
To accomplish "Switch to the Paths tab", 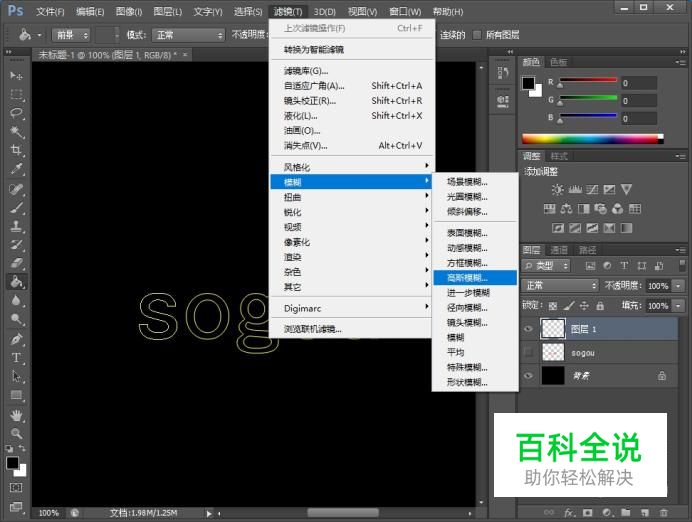I will [x=587, y=250].
